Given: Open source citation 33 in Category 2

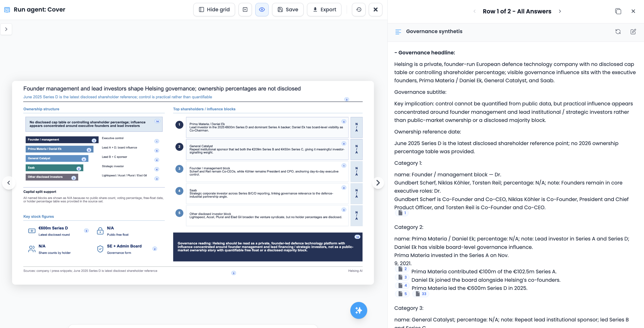Looking at the screenshot, I should [420, 294].
